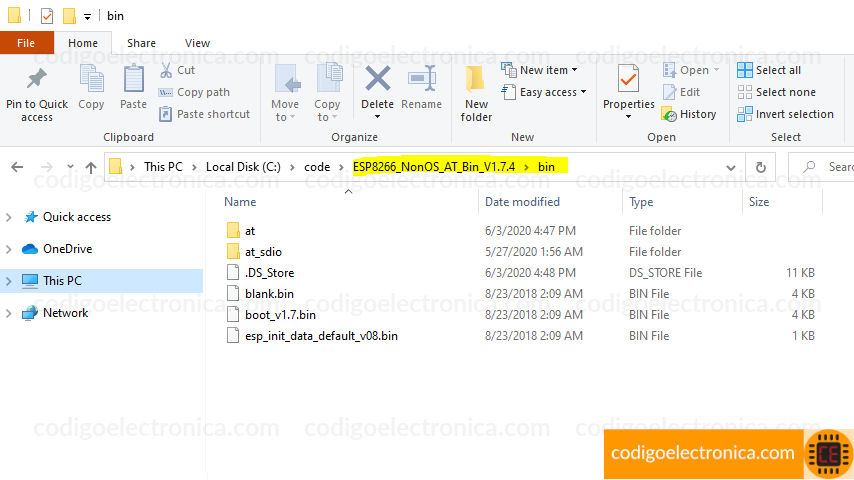Pin folder to Quick access
Viewport: 854px width, 480px height.
click(x=37, y=94)
